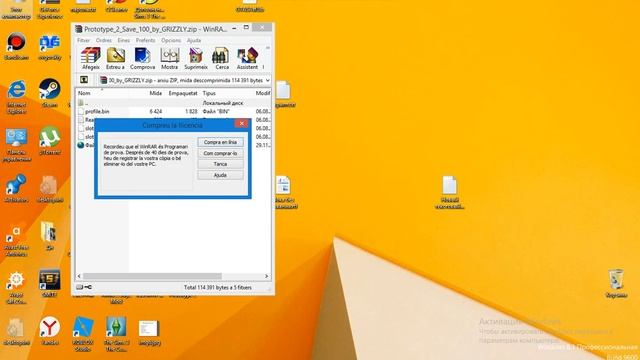Click the drive/key icon in the WinRAR status bar
Image resolution: width=640 pixels, height=360 pixels.
pos(84,287)
